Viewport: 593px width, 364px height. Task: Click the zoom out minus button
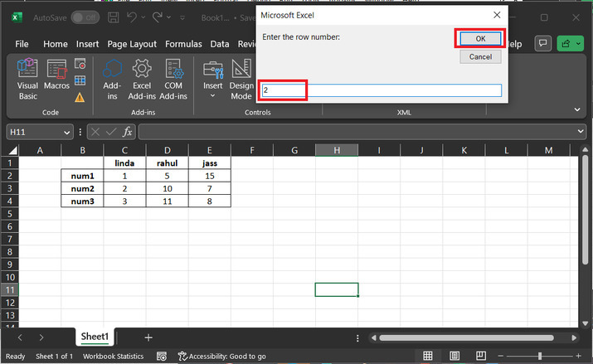click(500, 356)
